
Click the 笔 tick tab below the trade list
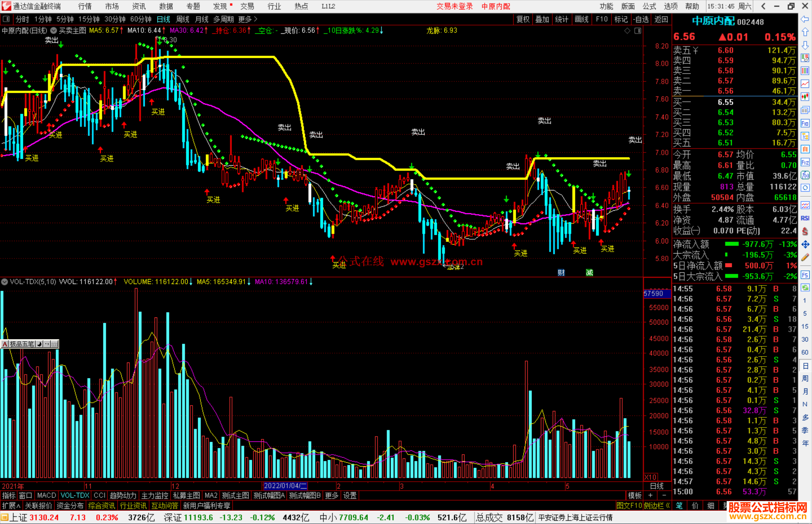(x=679, y=506)
